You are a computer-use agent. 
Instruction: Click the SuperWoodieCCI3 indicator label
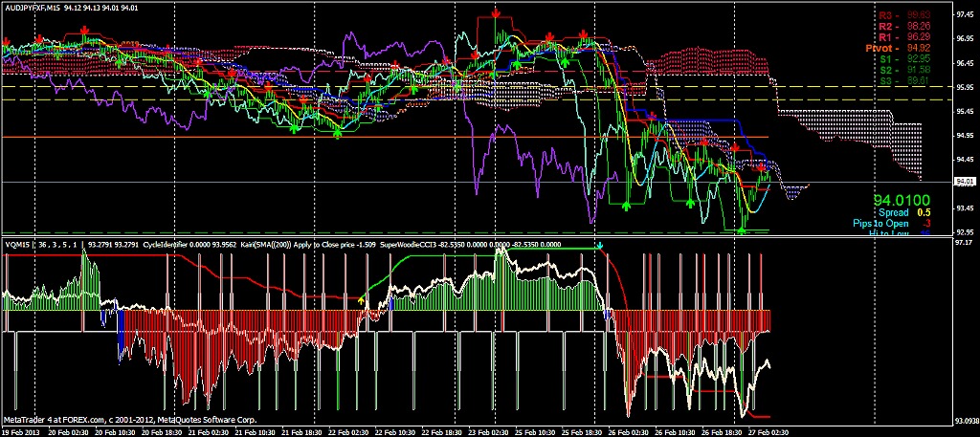[405, 245]
